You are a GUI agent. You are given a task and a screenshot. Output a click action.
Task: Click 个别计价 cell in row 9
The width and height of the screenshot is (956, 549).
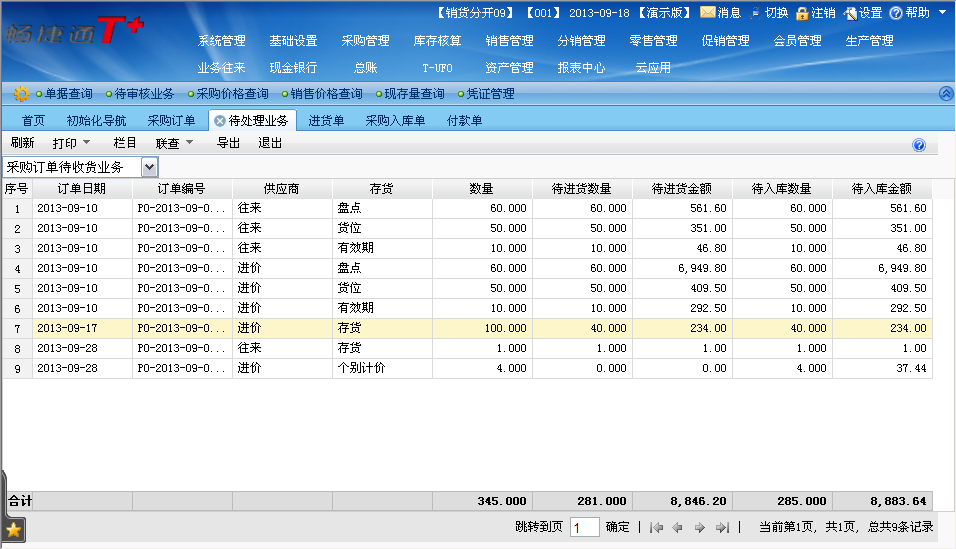point(382,368)
